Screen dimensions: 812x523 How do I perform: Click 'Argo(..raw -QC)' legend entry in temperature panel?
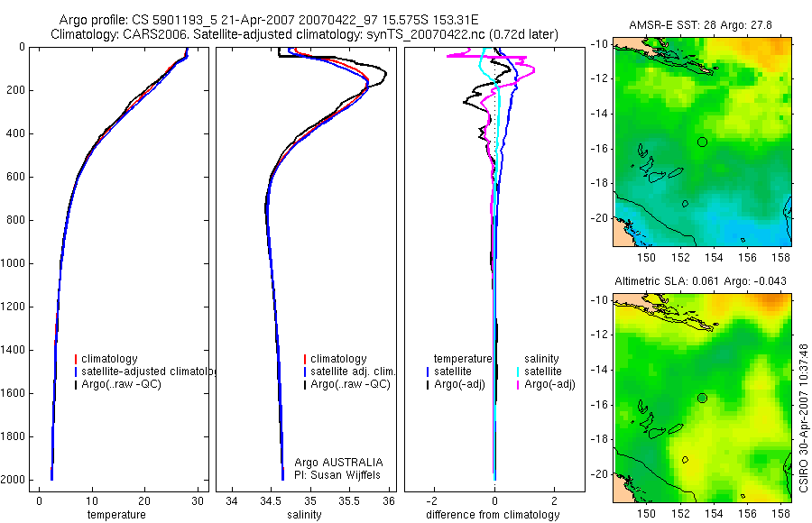121,384
